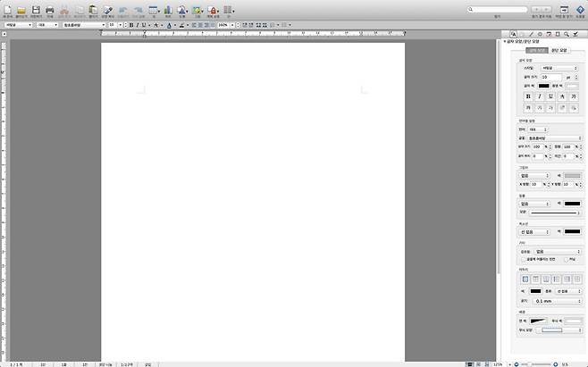Viewport: 588px width, 367px height.
Task: Select the Character Shape tab in the inspector
Action: point(535,51)
